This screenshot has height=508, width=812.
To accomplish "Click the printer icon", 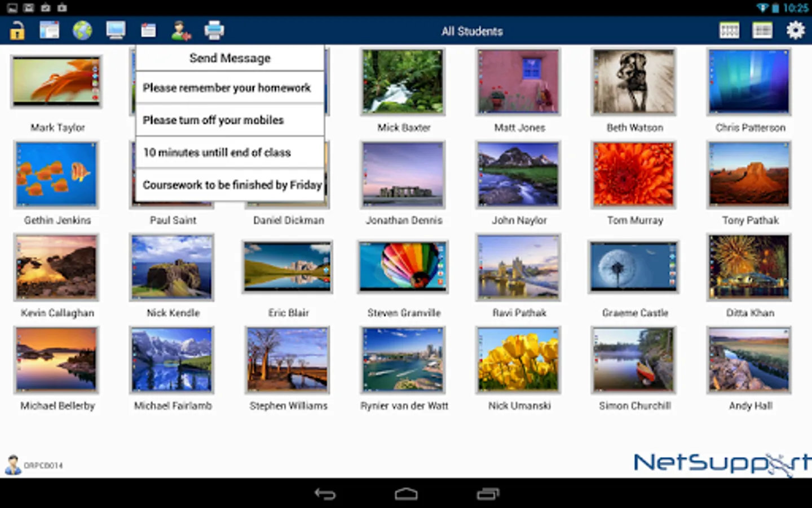I will (214, 30).
